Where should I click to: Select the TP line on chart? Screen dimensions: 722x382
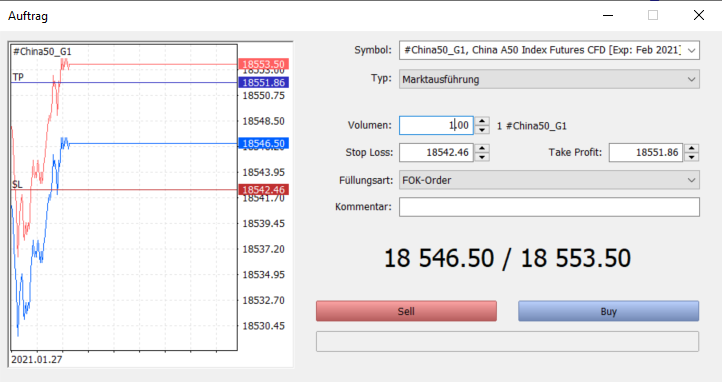124,82
